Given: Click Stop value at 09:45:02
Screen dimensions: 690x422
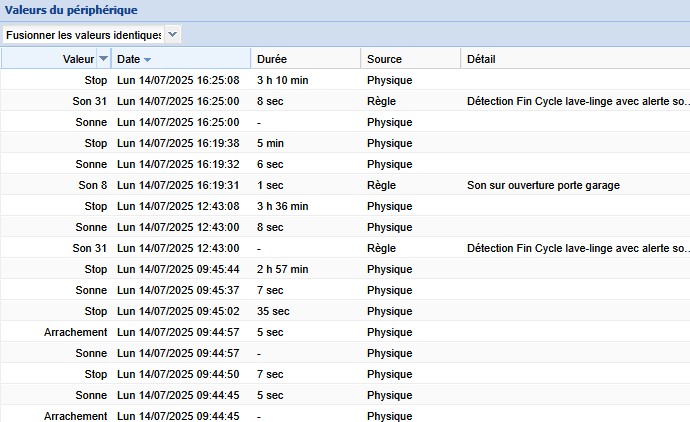Looking at the screenshot, I should click(96, 311).
